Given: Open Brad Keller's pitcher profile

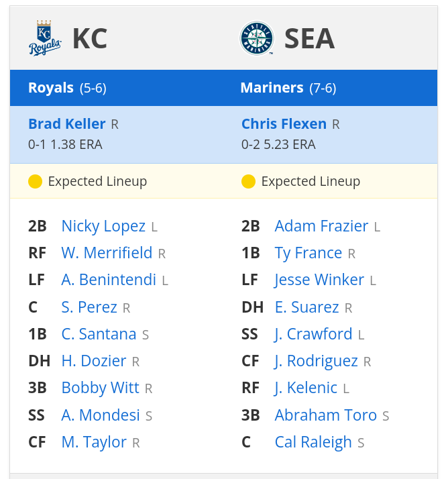Looking at the screenshot, I should 67,124.
